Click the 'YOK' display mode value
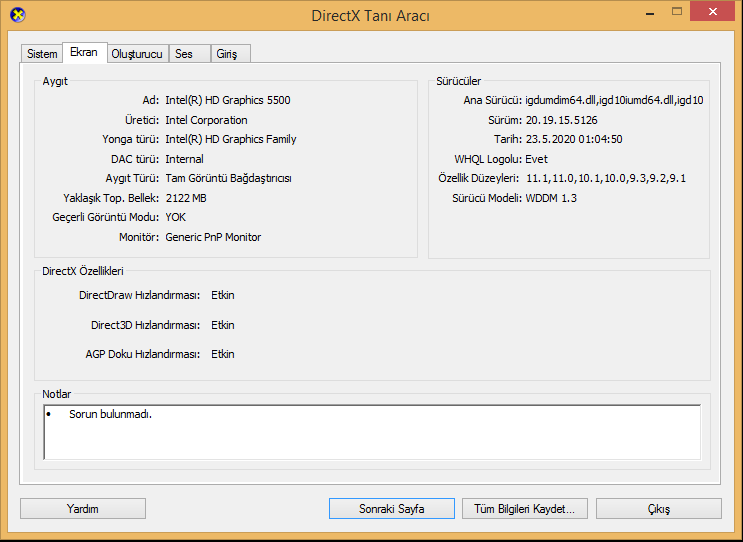 point(175,217)
